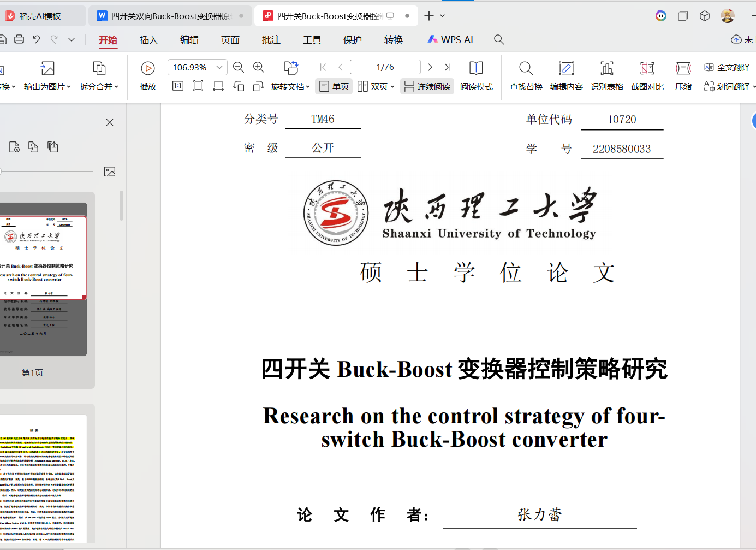Viewport: 756px width, 550px height.
Task: Toggle Single Page view mode
Action: point(334,86)
